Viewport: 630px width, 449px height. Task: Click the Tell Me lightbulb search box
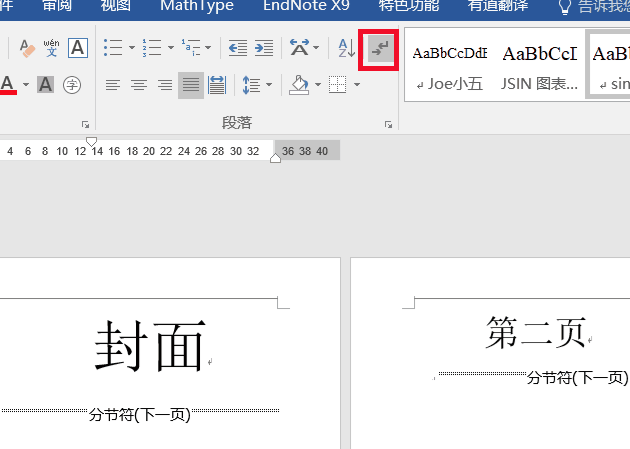pyautogui.click(x=594, y=6)
